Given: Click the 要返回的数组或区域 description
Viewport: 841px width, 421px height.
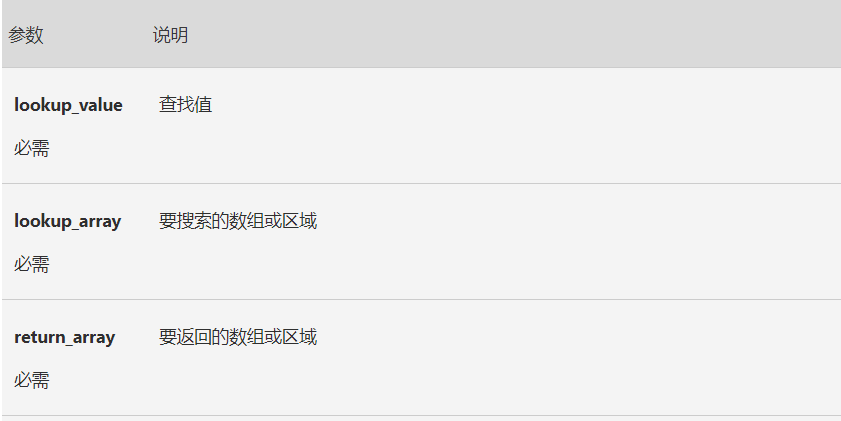Looking at the screenshot, I should [x=238, y=337].
